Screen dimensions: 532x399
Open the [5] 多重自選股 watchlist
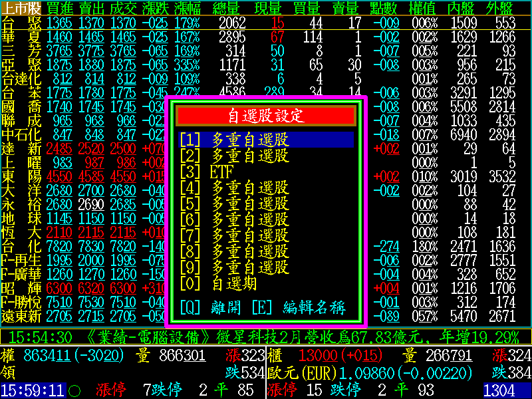tap(266, 203)
